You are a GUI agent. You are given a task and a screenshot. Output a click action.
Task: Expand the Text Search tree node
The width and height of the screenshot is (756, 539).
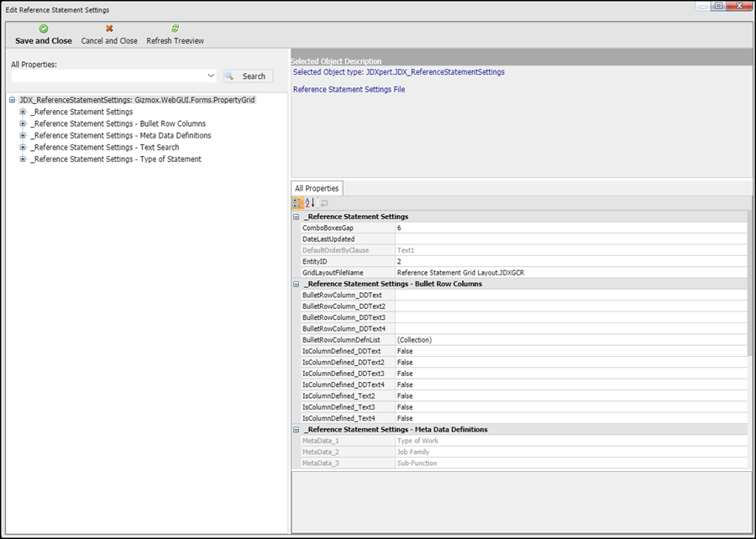click(x=24, y=147)
